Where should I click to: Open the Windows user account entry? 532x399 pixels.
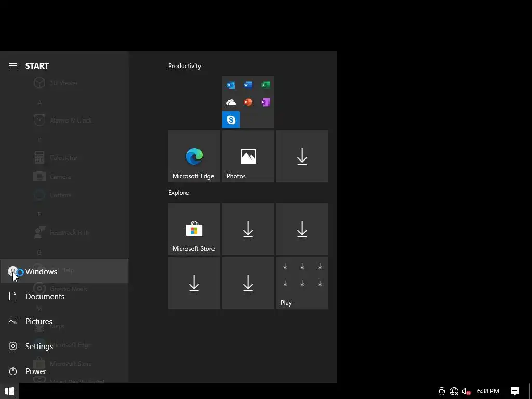pyautogui.click(x=64, y=271)
